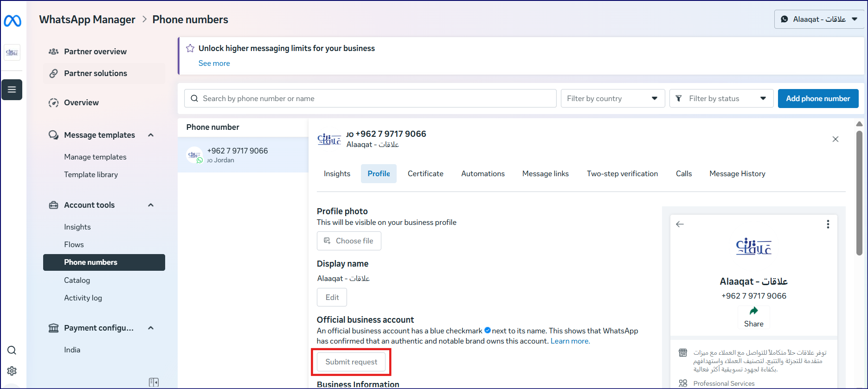Screen dimensions: 868x389
Task: Switch to Two-step verification tab
Action: click(x=622, y=173)
